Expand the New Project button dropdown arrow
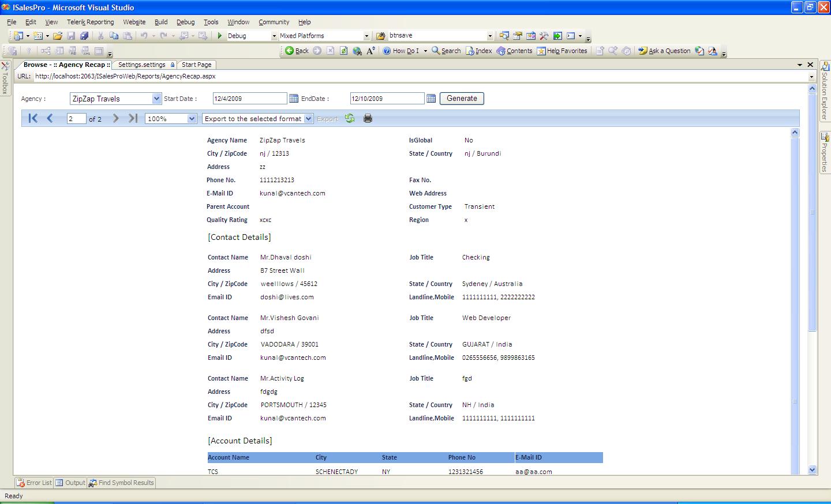 [x=28, y=36]
